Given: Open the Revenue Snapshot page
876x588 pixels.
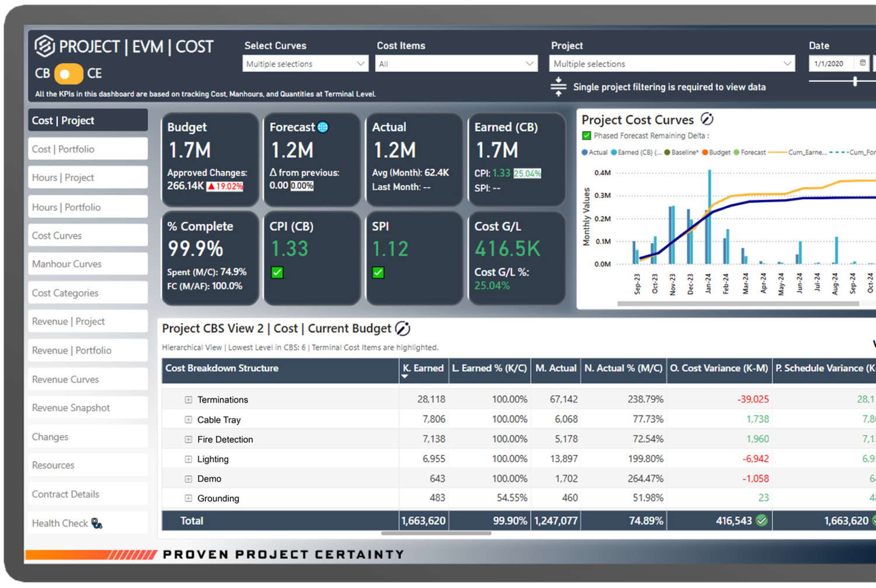Looking at the screenshot, I should coord(88,408).
